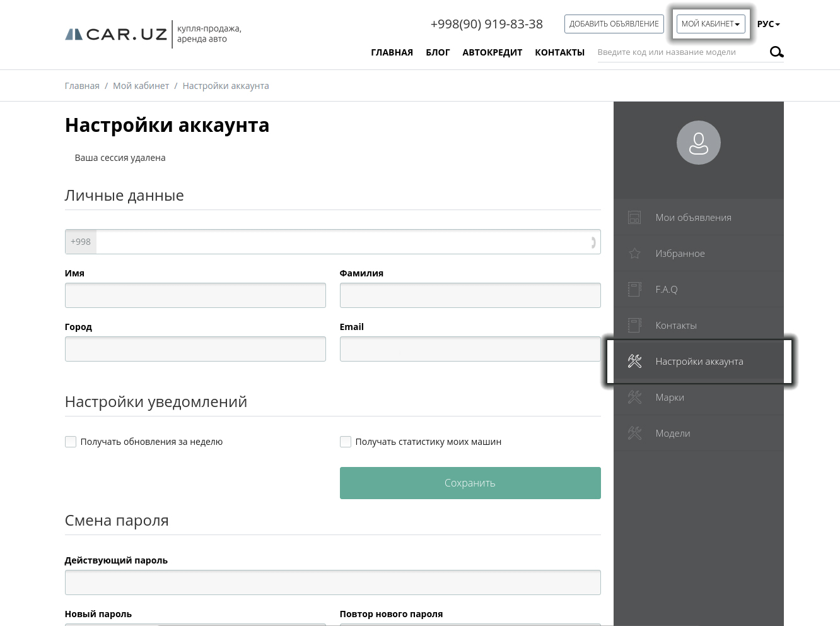The height and width of the screenshot is (626, 840).
Task: Go to ГЛАВНАЯ in top navigation
Action: [x=392, y=52]
